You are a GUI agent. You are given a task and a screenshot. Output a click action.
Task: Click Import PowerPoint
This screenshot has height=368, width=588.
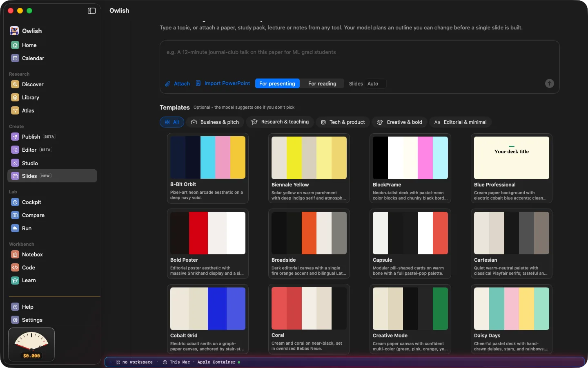pyautogui.click(x=223, y=83)
